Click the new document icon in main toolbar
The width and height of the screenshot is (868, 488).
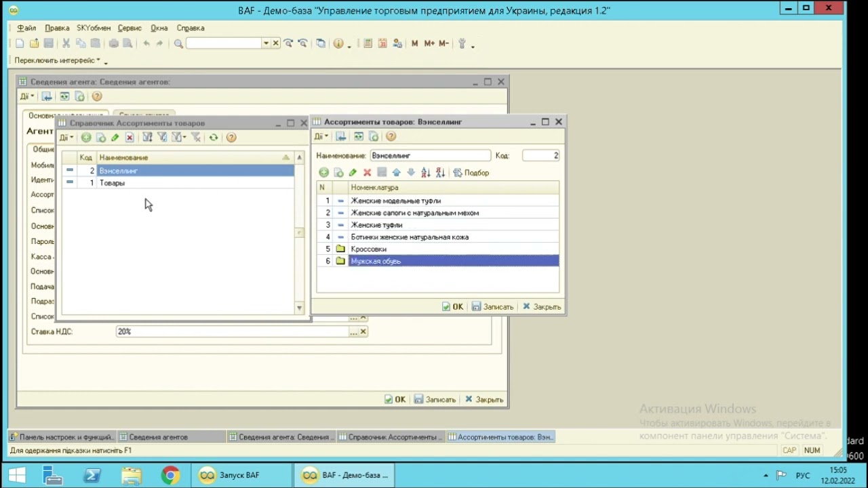tap(20, 43)
